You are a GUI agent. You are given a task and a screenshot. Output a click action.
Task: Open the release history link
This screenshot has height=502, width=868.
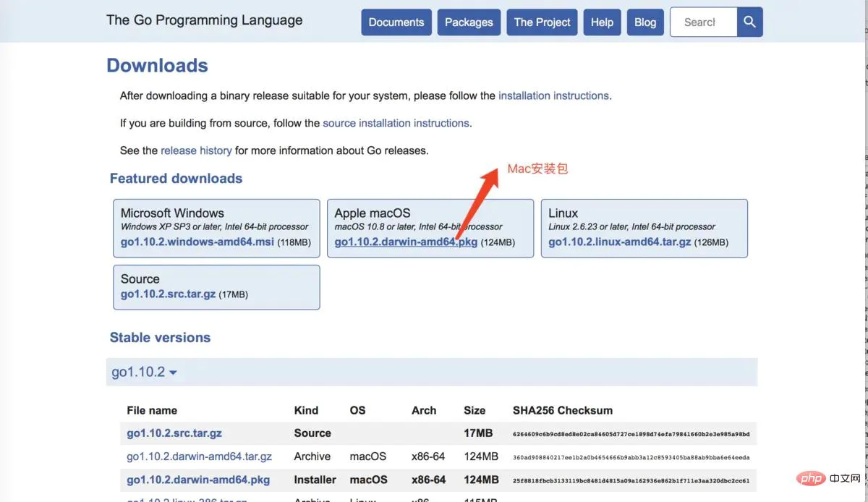coord(196,150)
